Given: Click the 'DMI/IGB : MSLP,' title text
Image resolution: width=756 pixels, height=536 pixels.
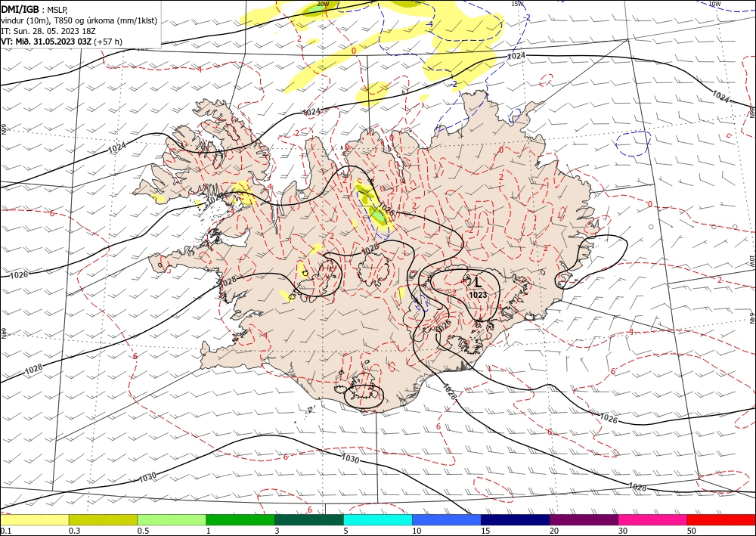Looking at the screenshot, I should 35,8.
